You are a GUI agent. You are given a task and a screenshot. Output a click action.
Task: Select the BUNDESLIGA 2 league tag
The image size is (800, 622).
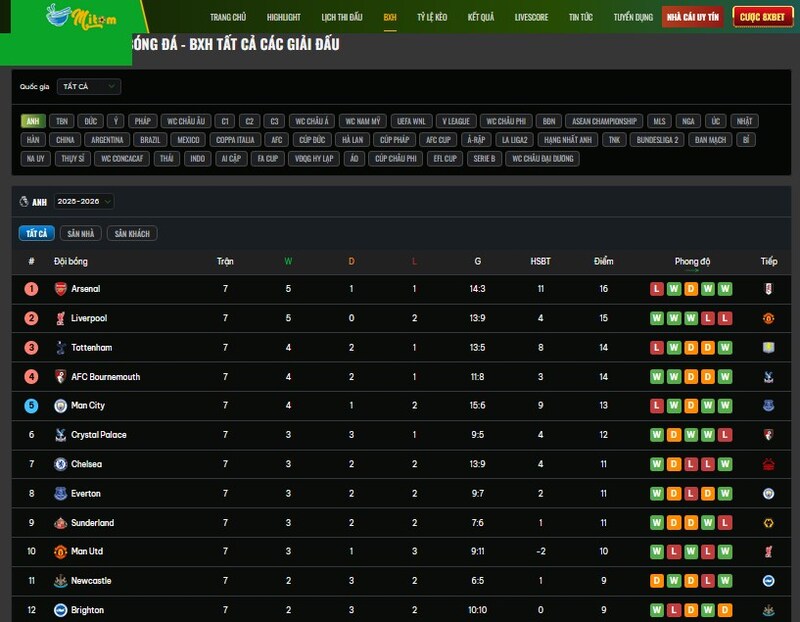pos(658,140)
